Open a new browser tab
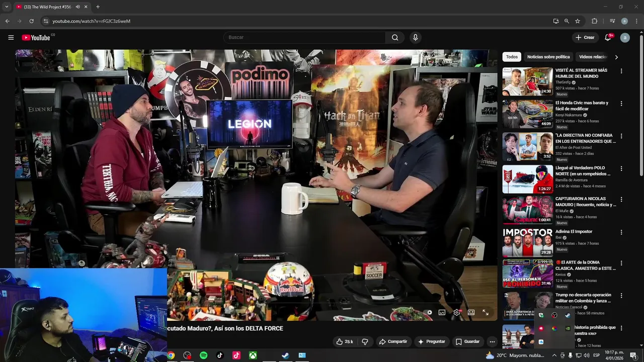 [98, 7]
